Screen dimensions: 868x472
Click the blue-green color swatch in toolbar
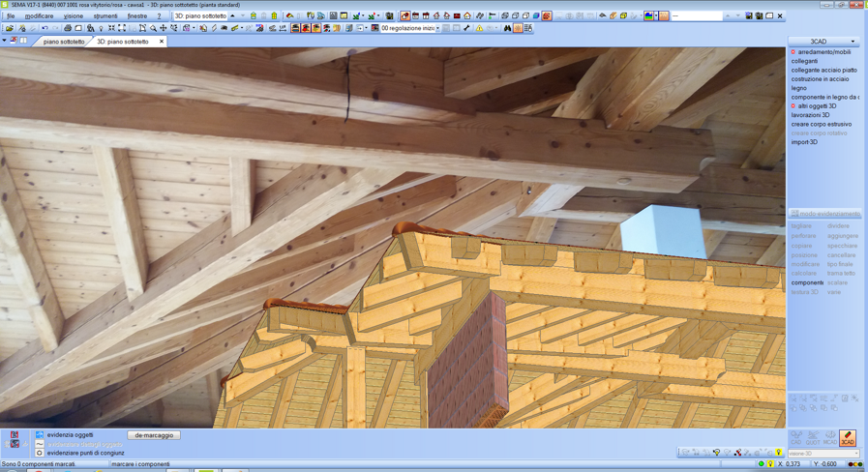649,15
